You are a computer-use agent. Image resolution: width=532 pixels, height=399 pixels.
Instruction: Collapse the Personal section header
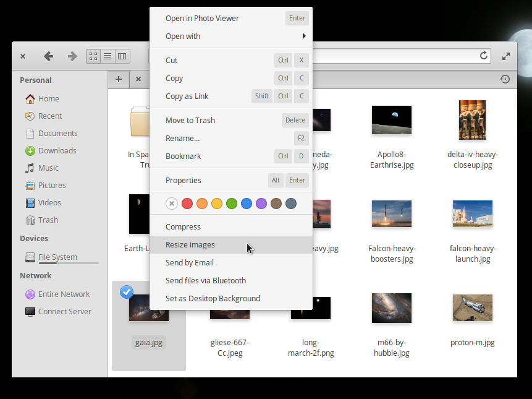point(36,80)
